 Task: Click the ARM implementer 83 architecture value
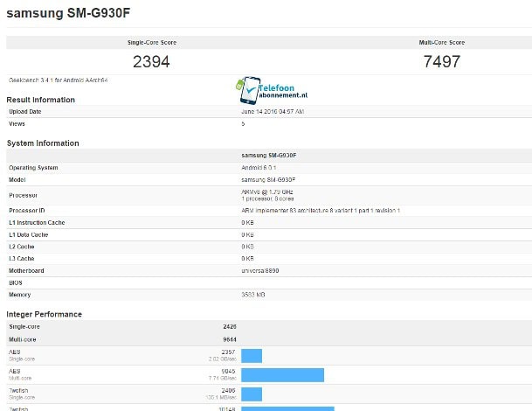(321, 211)
